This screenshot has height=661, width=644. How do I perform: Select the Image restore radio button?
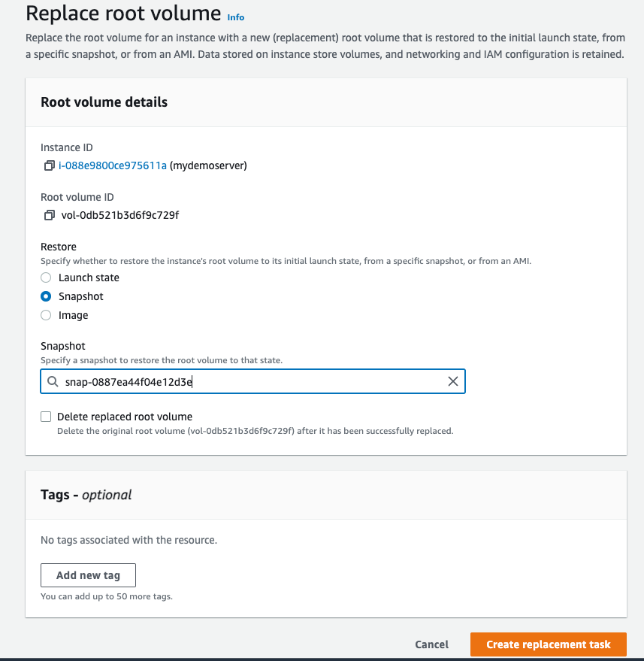[x=46, y=315]
